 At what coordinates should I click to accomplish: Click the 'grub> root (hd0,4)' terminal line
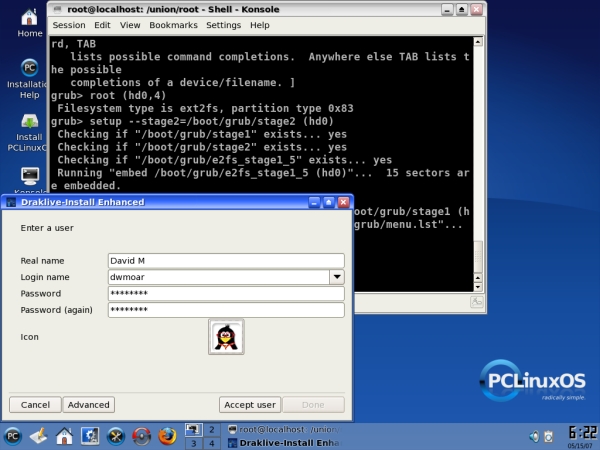click(108, 95)
